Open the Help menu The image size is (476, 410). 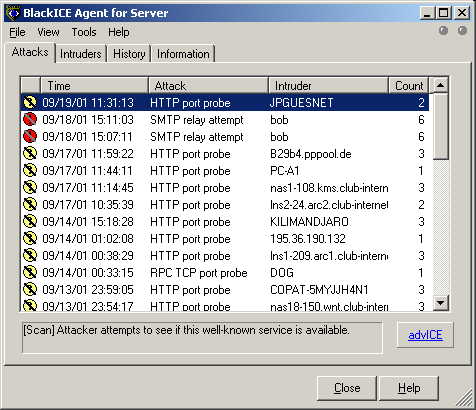pyautogui.click(x=119, y=32)
